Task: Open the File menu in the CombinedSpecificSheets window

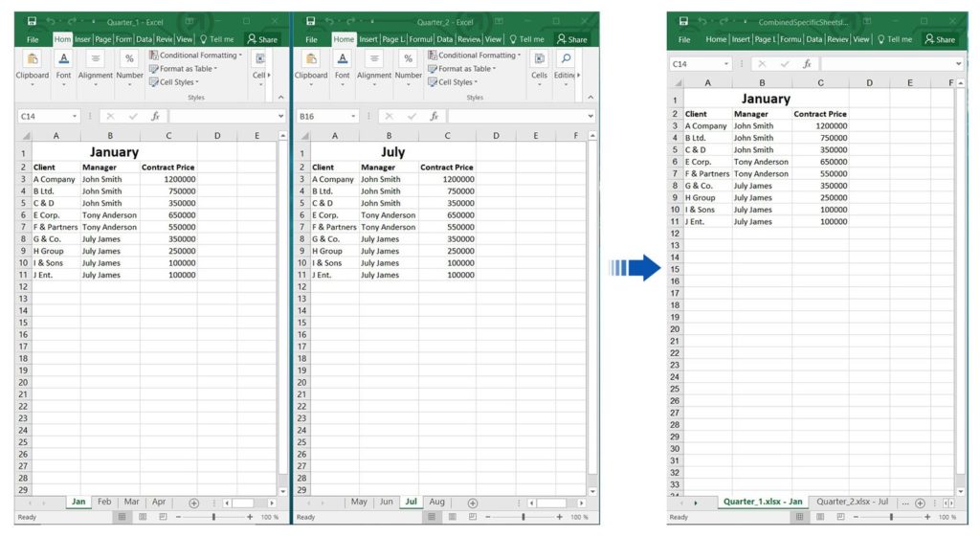Action: pyautogui.click(x=684, y=39)
